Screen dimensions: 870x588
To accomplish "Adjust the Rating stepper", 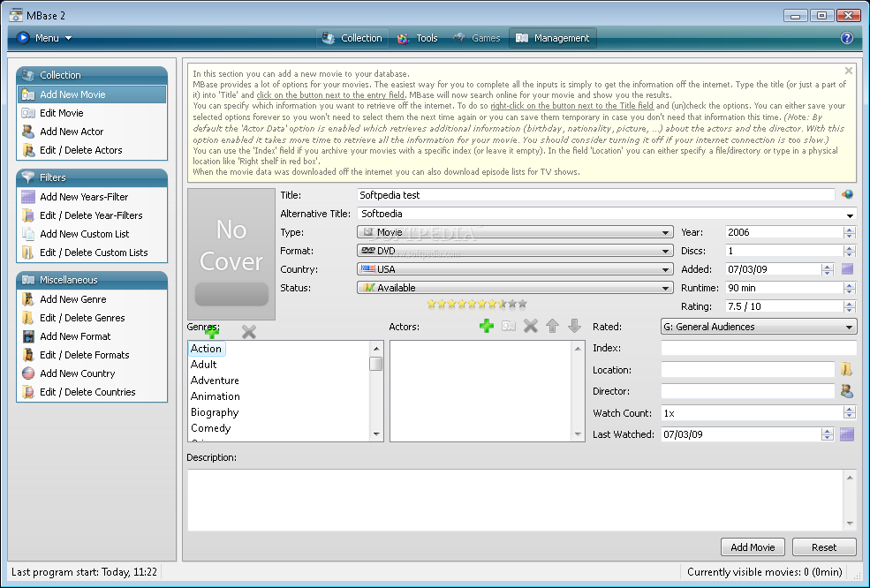I will coord(849,306).
